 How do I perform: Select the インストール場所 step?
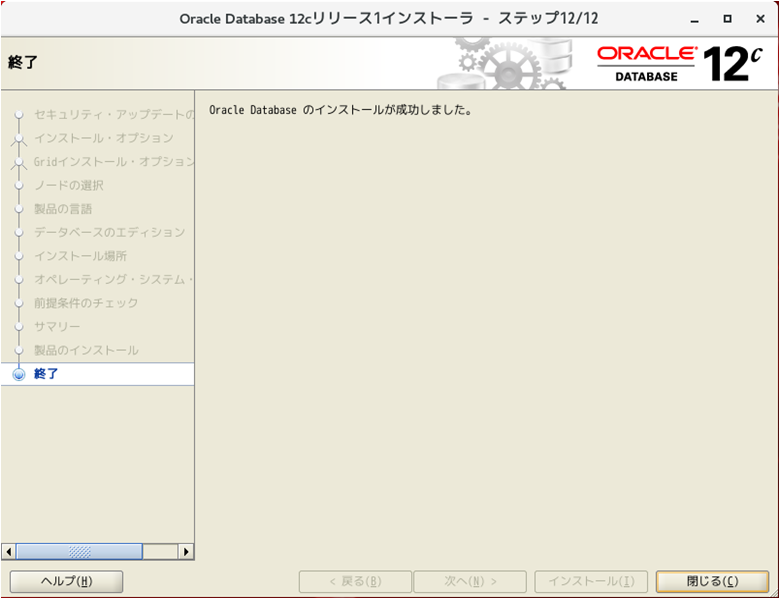coord(80,256)
